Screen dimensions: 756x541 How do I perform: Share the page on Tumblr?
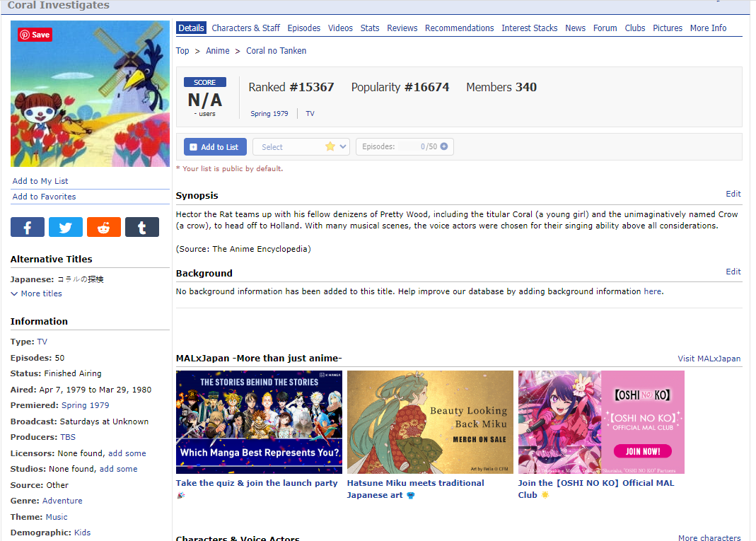coord(141,227)
